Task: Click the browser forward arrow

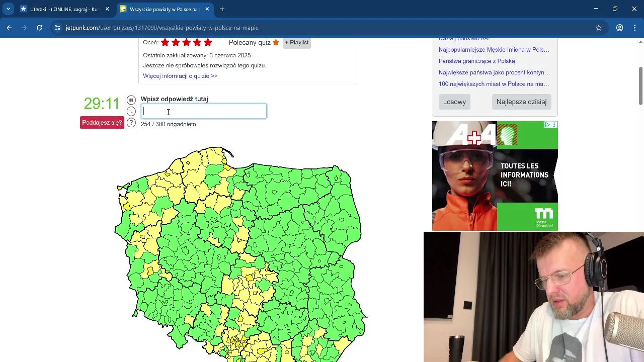Action: (24, 28)
